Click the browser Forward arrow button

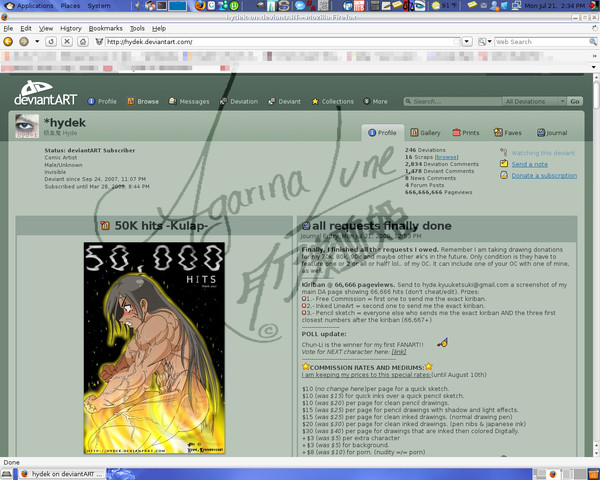24,41
